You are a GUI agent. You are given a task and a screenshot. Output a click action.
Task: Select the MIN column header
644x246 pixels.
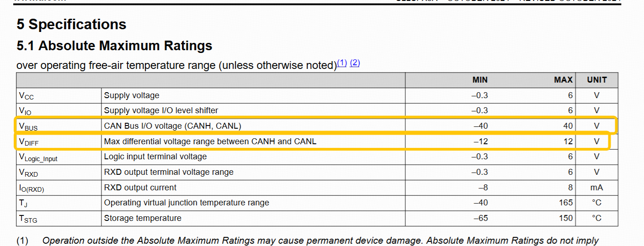480,80
